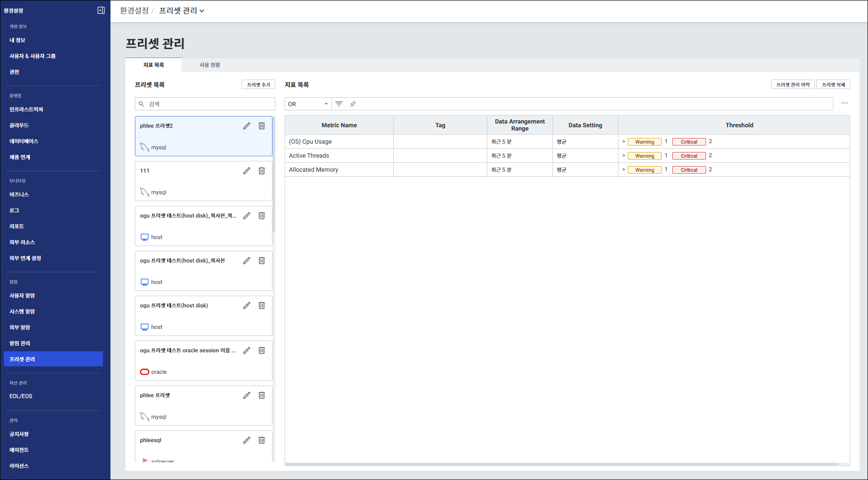868x480 pixels.
Task: Open 알림 관리 in the sidebar
Action: 20,343
